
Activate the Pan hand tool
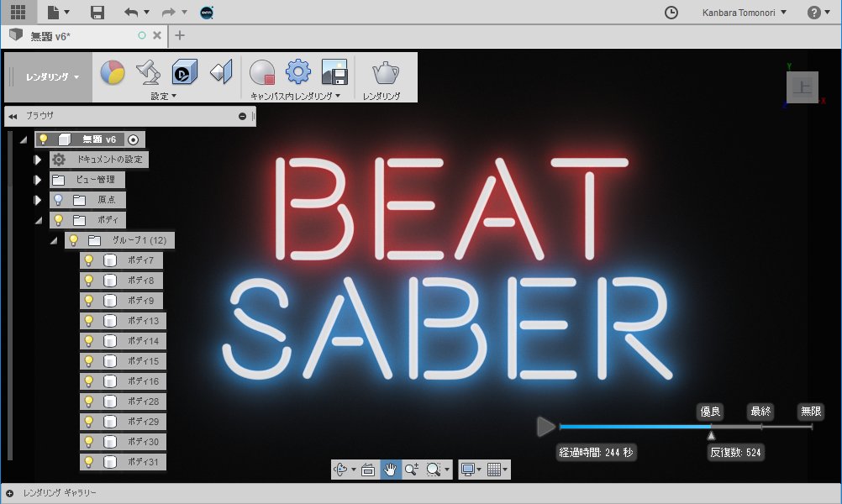pyautogui.click(x=390, y=470)
